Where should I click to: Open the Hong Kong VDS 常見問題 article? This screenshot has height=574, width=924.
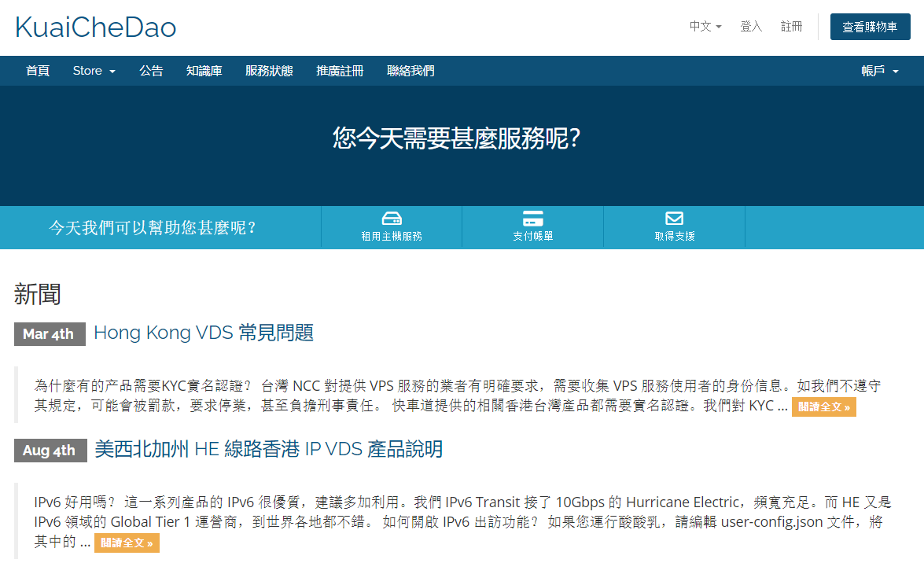click(204, 333)
